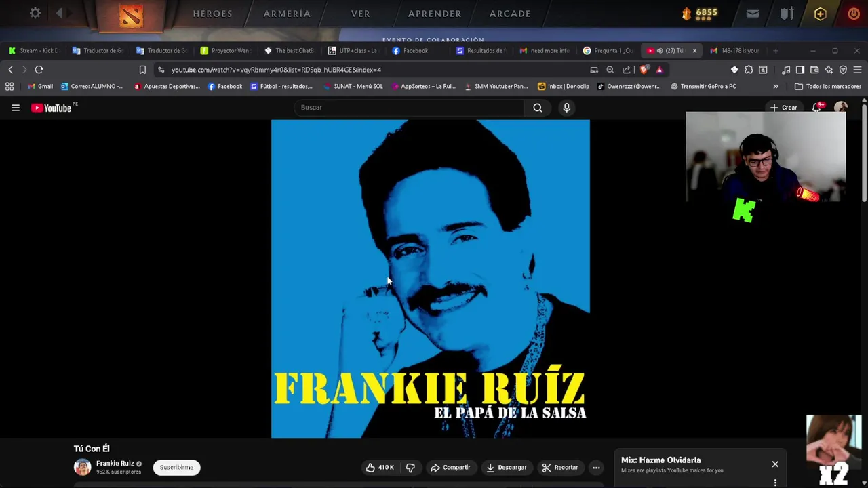Open the SUNAT - Menú SOL bookmark
Viewport: 868px width, 488px height.
(353, 86)
